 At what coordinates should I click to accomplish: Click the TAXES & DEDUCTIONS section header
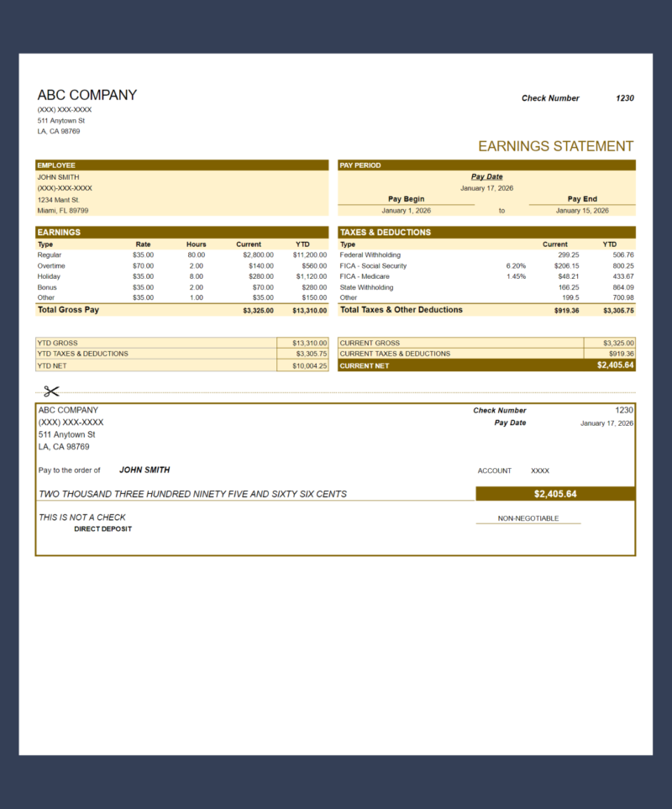click(486, 232)
